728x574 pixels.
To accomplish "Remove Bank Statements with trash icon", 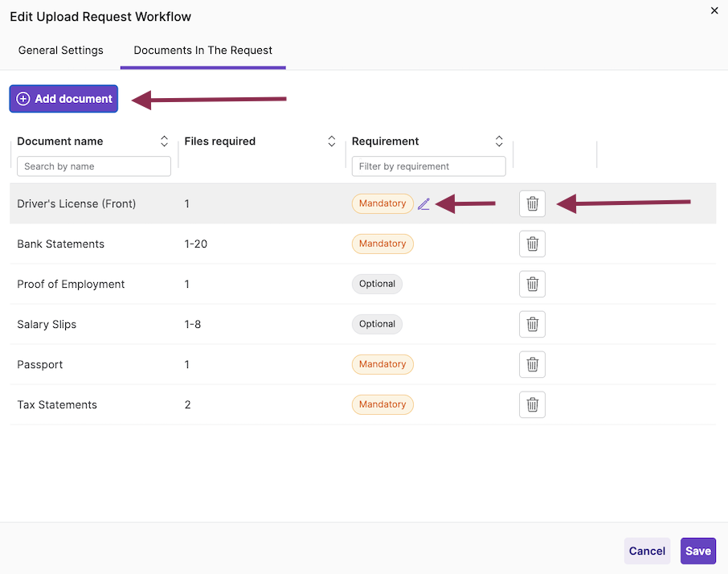I will click(532, 244).
